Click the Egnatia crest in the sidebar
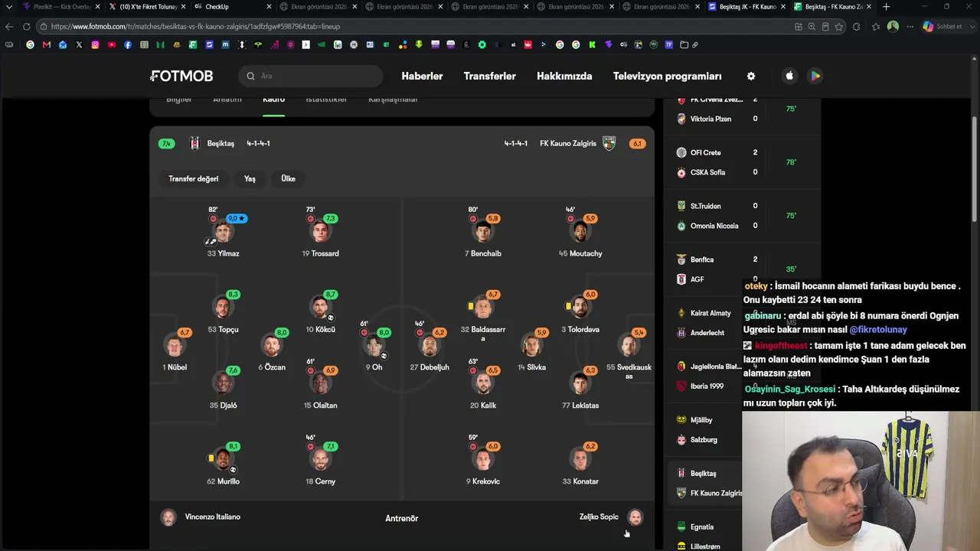Image resolution: width=980 pixels, height=551 pixels. click(681, 527)
